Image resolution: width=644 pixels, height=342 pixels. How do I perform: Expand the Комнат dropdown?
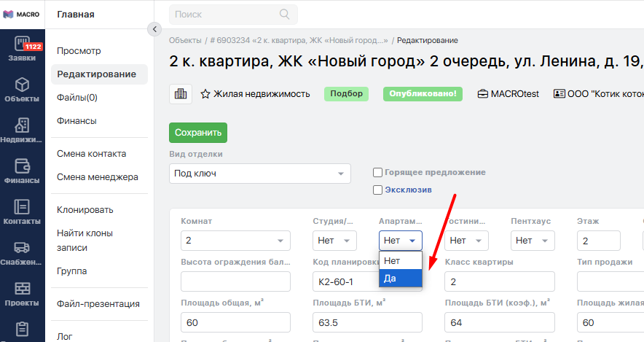pos(235,241)
